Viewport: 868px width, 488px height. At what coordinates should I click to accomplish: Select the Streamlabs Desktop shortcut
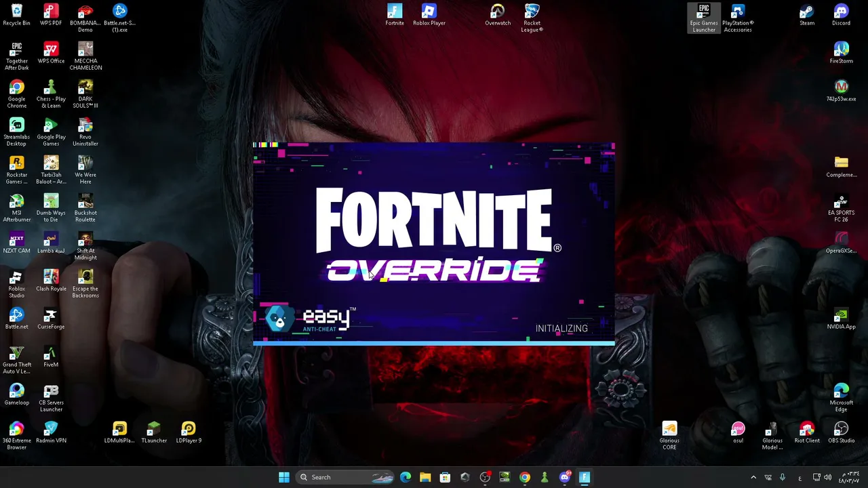pyautogui.click(x=16, y=132)
